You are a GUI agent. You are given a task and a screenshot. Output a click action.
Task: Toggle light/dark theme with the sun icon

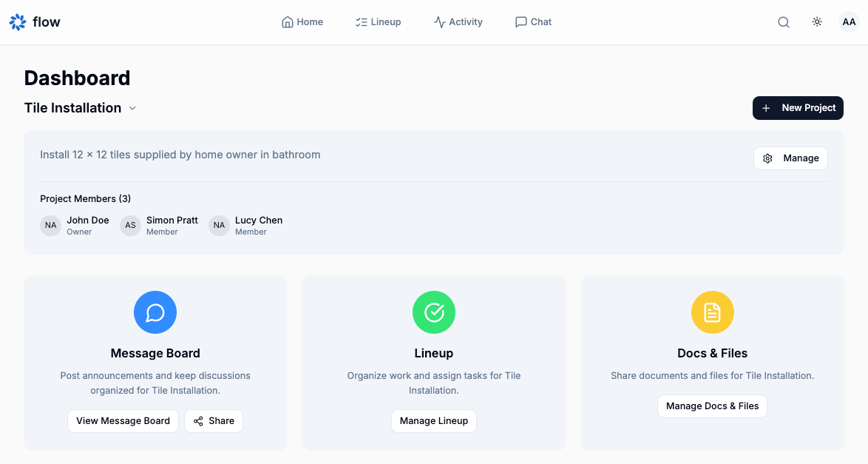point(816,21)
